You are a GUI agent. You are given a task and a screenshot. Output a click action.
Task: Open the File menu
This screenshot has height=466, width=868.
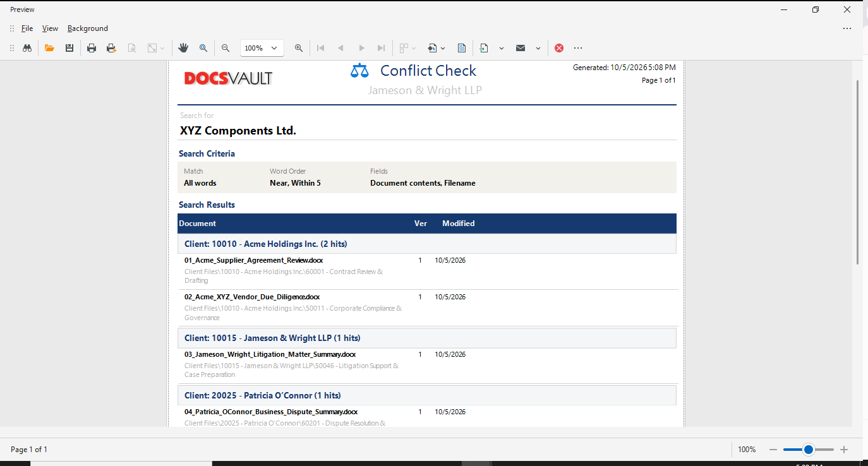27,28
